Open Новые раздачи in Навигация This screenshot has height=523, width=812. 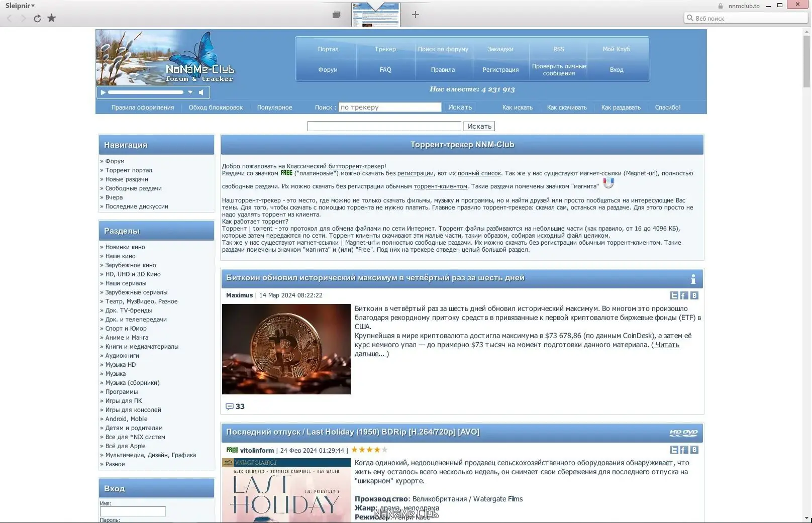127,179
